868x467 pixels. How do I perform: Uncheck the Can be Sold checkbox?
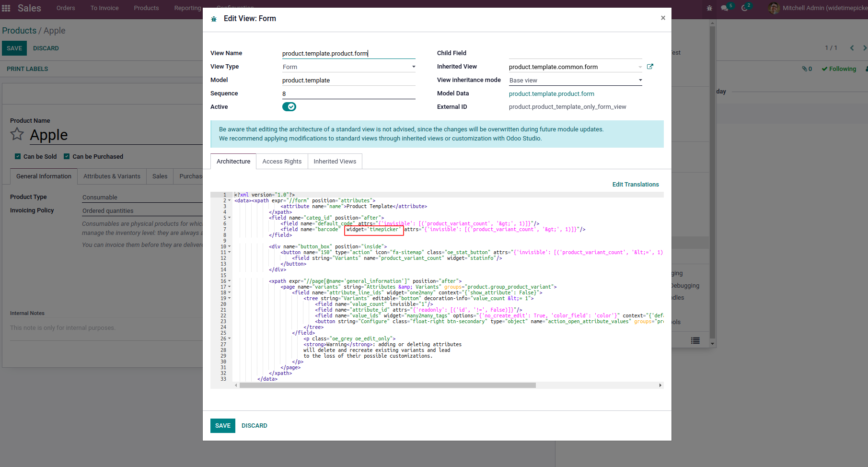tap(18, 156)
